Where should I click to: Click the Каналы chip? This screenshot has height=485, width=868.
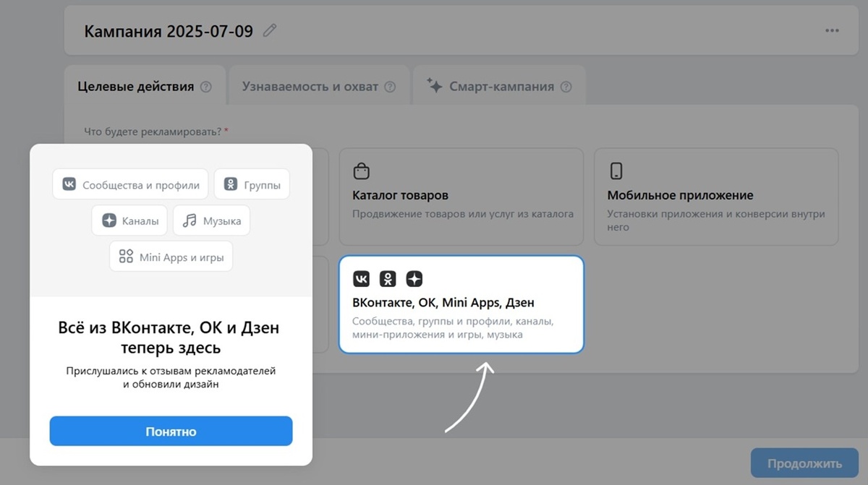130,220
